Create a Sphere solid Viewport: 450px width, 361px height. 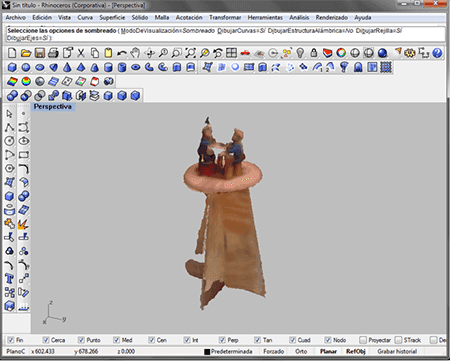(x=26, y=67)
